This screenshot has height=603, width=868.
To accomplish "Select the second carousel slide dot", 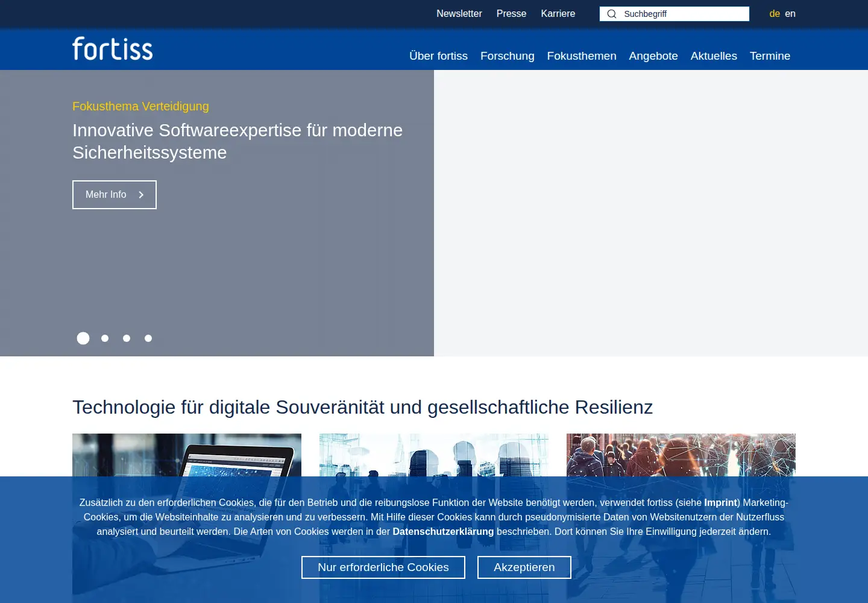I will [105, 338].
